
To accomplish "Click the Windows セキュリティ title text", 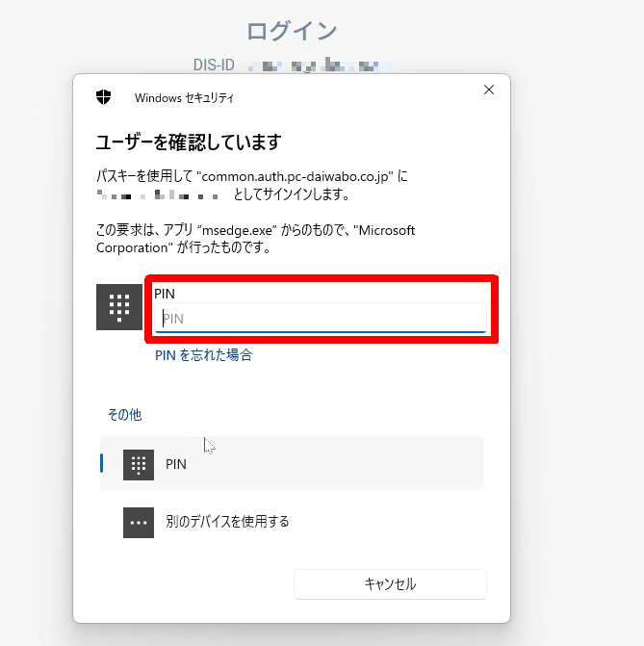I will click(184, 98).
